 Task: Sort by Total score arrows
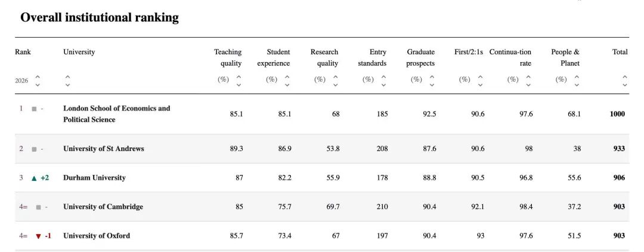[624, 80]
